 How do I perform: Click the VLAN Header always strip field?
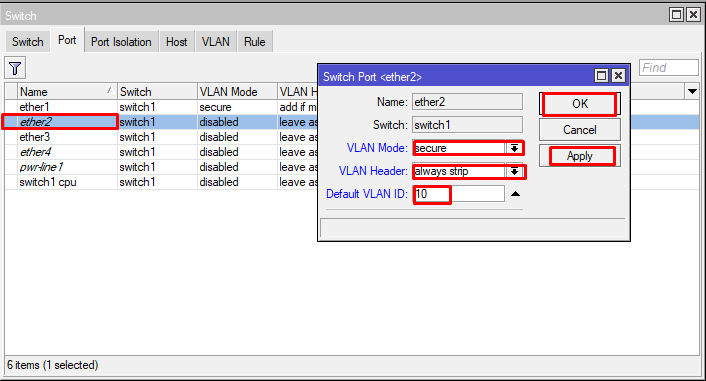[459, 172]
